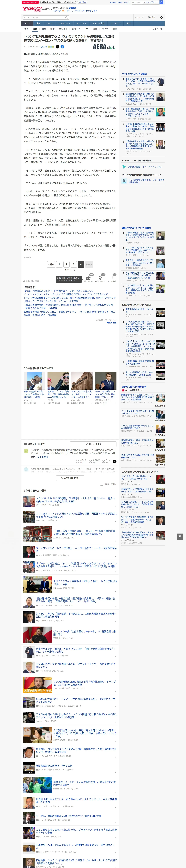Image resolution: width=186 pixels, height=868 pixels.
Task: Open the 有料 tab
Action: [128, 23]
